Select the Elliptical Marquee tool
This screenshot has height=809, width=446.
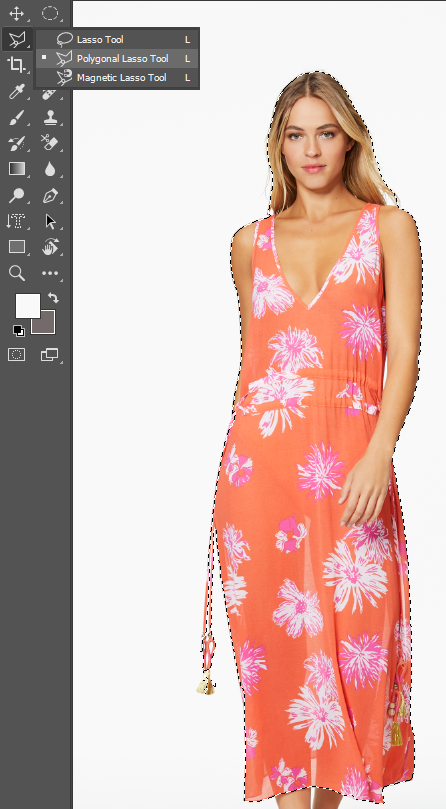tap(50, 13)
